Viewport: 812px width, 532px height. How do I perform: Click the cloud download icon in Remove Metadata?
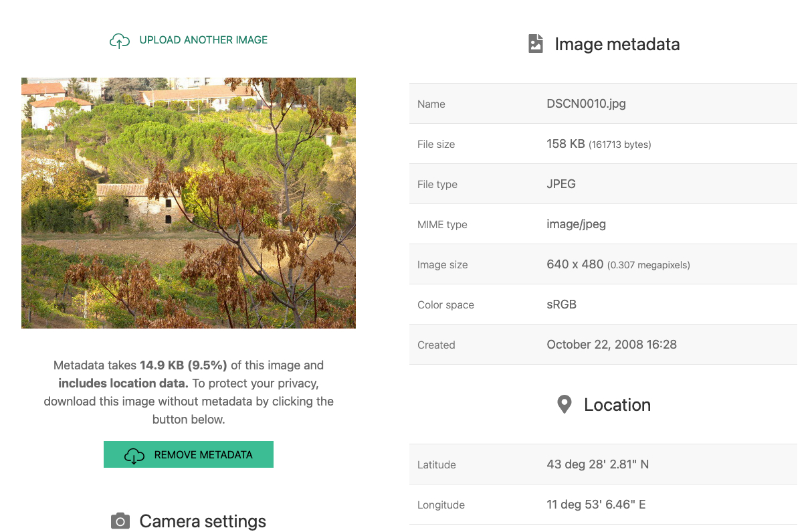134,455
